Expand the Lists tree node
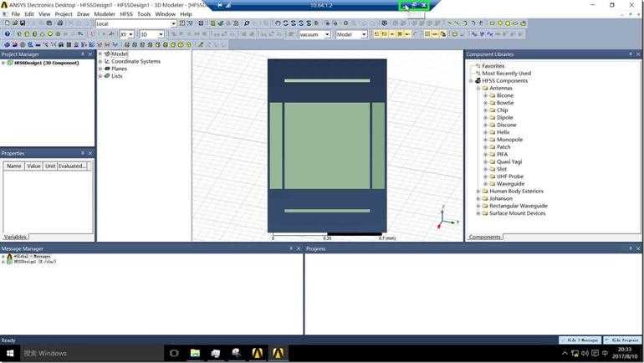 tap(100, 76)
